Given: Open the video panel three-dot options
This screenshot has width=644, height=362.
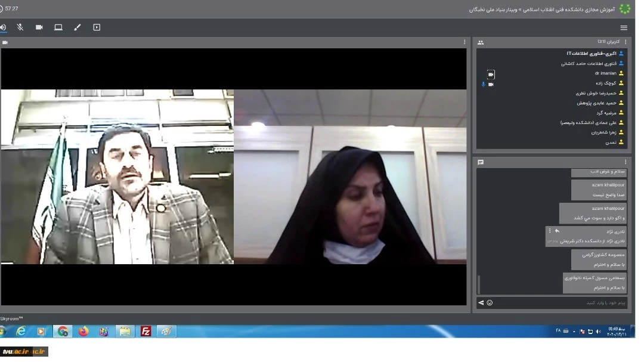Looking at the screenshot, I should (465, 42).
